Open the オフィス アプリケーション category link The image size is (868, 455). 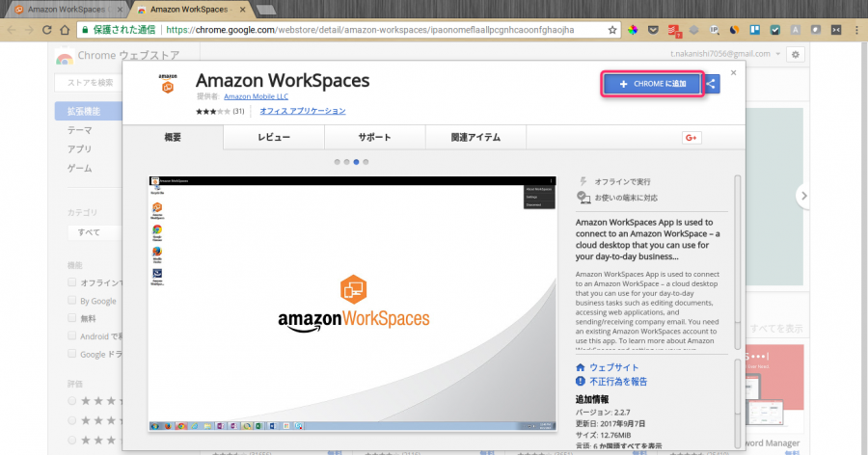[x=303, y=111]
